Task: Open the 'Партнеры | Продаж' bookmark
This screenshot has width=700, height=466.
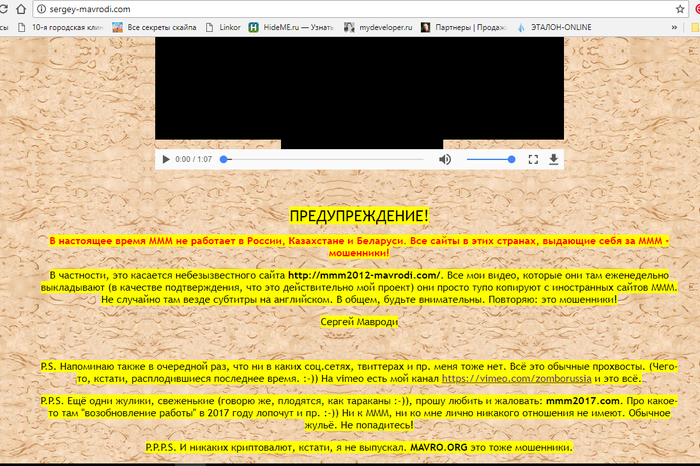Action: (484, 29)
